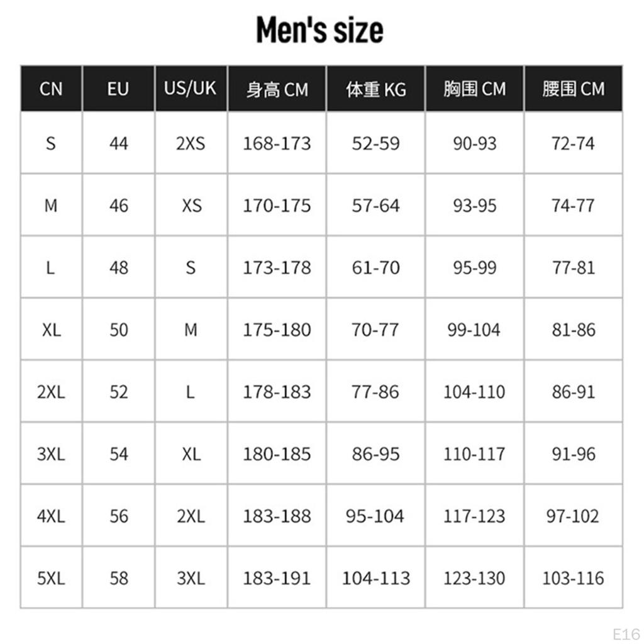
Task: Click the E16 label in the corner
Action: pos(626,633)
